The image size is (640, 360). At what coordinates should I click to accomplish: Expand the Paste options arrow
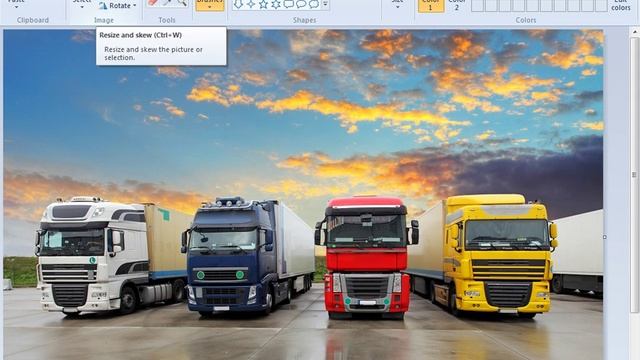16,6
